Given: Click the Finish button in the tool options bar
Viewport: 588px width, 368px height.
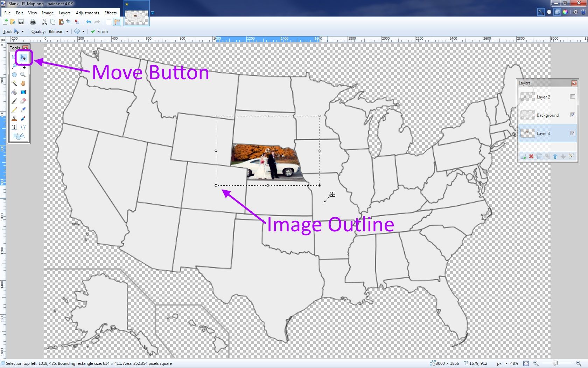Looking at the screenshot, I should coord(99,31).
